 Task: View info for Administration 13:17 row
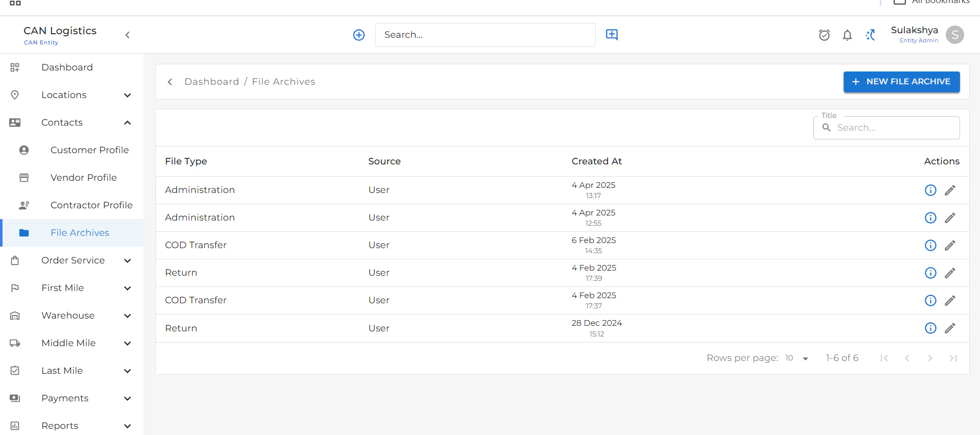[930, 190]
